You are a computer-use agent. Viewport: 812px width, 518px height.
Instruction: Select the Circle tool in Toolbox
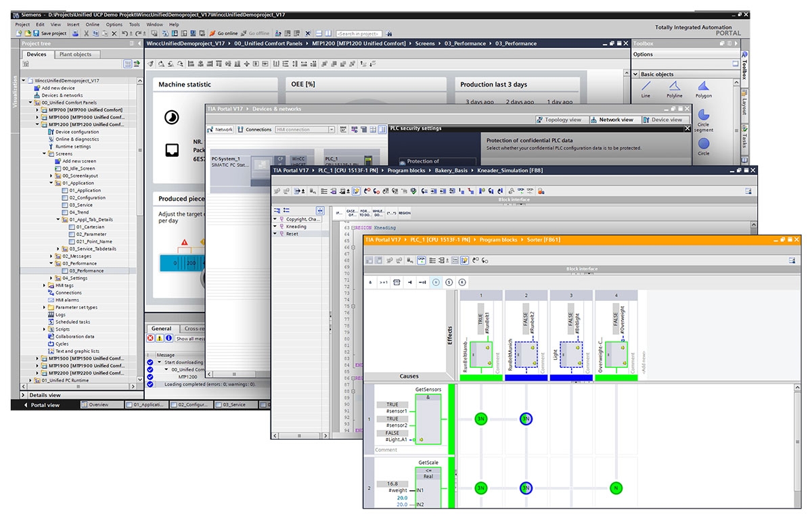[x=704, y=146]
